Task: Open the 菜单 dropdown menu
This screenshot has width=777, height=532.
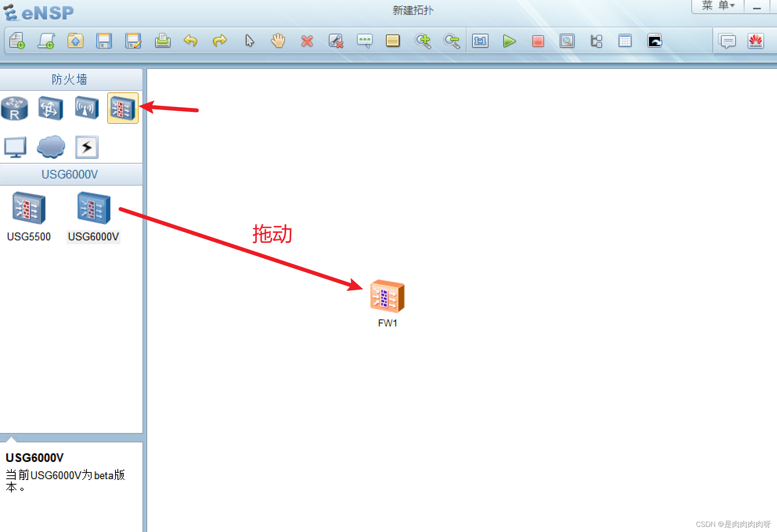Action: pos(718,6)
